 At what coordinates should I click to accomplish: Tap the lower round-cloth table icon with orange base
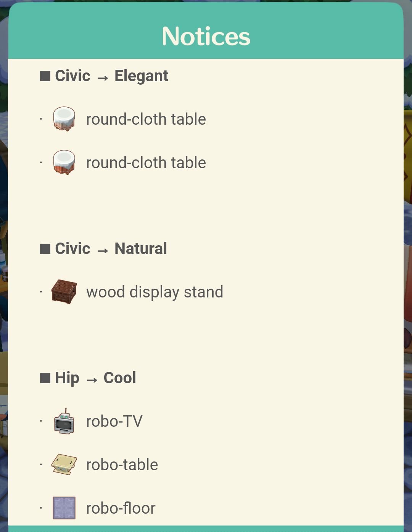tap(64, 162)
